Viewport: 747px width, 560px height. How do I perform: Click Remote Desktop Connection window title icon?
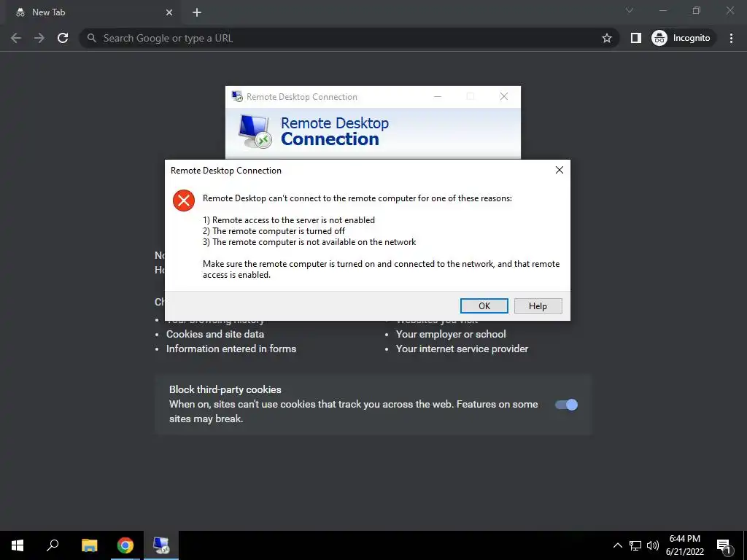(237, 97)
